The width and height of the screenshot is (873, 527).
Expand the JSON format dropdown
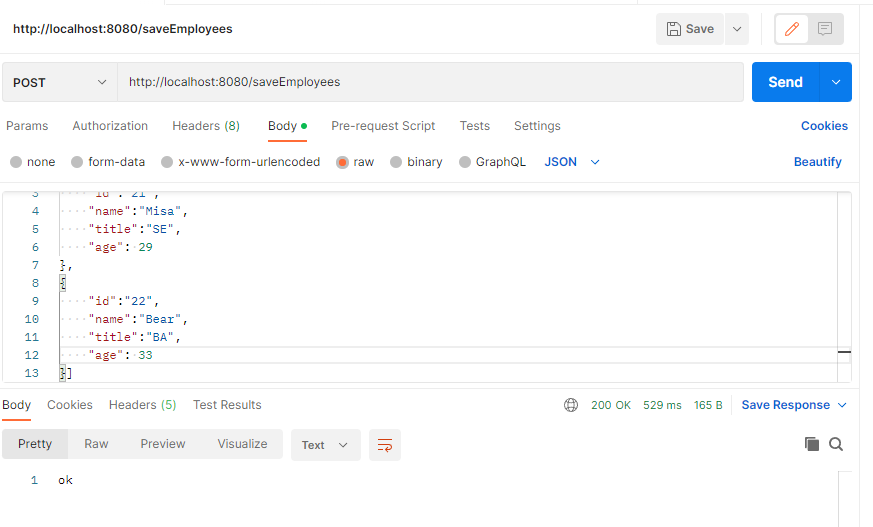[572, 162]
